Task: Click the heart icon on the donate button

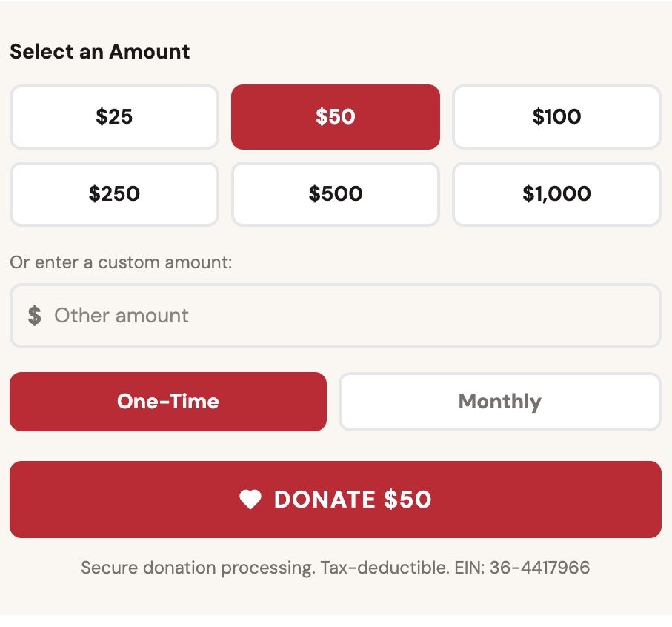Action: [x=250, y=500]
